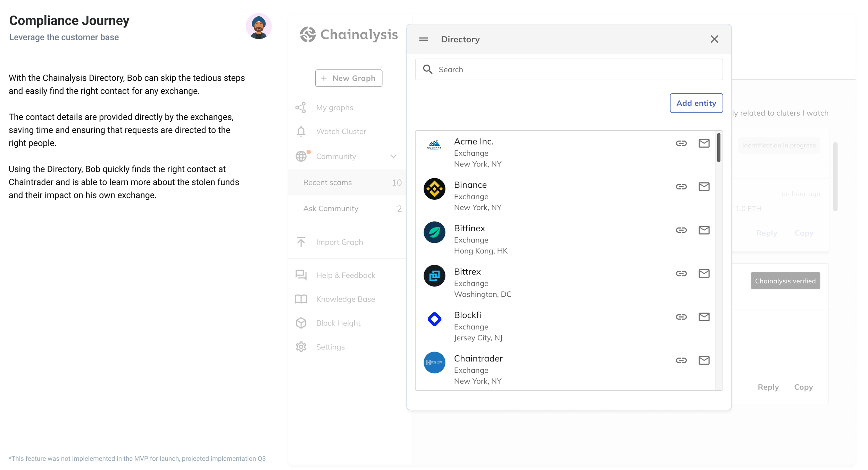Click the Acme Inc. company logo
The image size is (868, 470).
coord(434,145)
